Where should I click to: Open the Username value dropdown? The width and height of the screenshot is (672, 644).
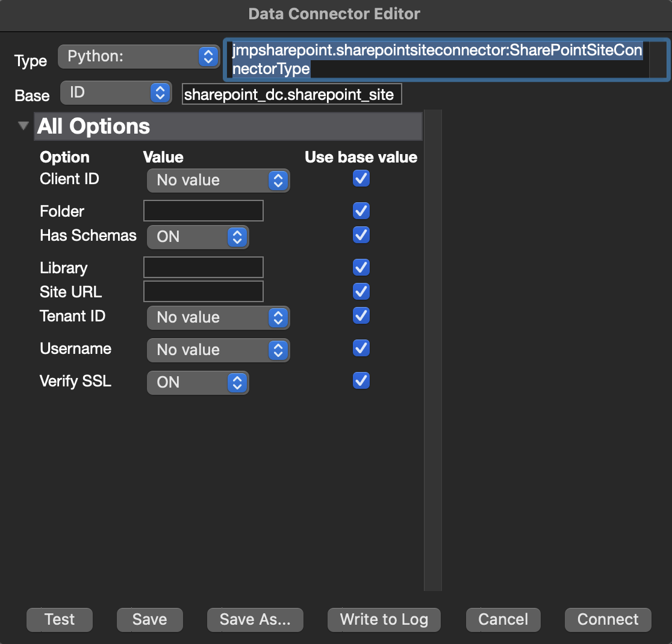pos(218,350)
